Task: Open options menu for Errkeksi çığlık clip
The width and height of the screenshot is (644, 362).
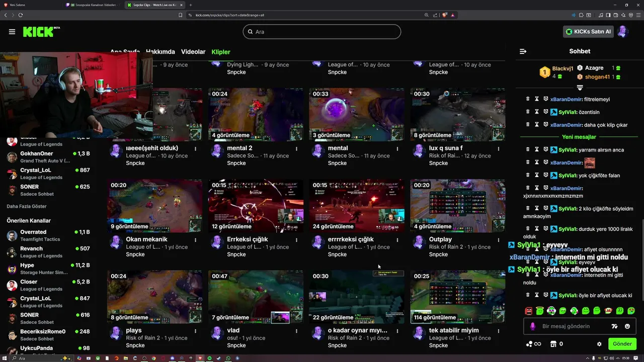Action: (296, 240)
